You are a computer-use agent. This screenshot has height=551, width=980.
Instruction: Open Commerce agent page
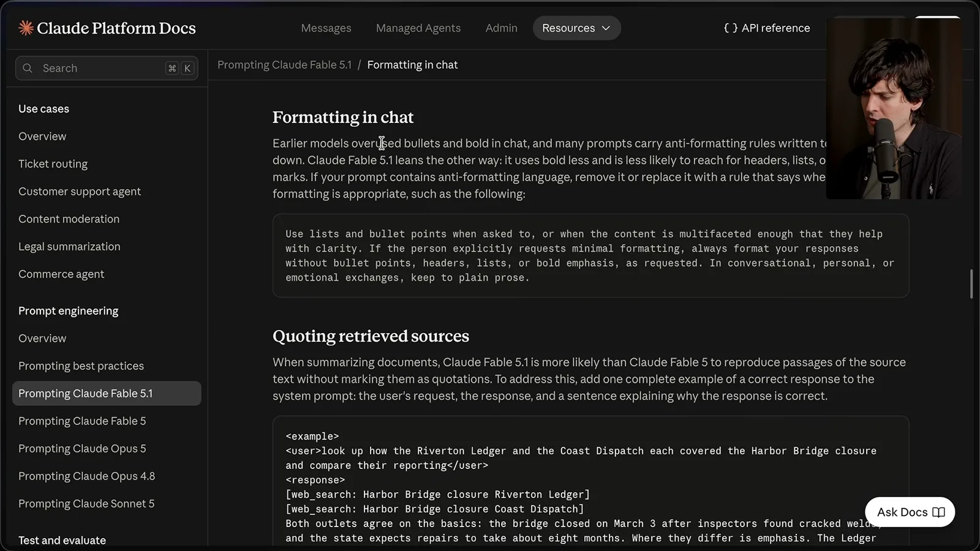pos(61,274)
